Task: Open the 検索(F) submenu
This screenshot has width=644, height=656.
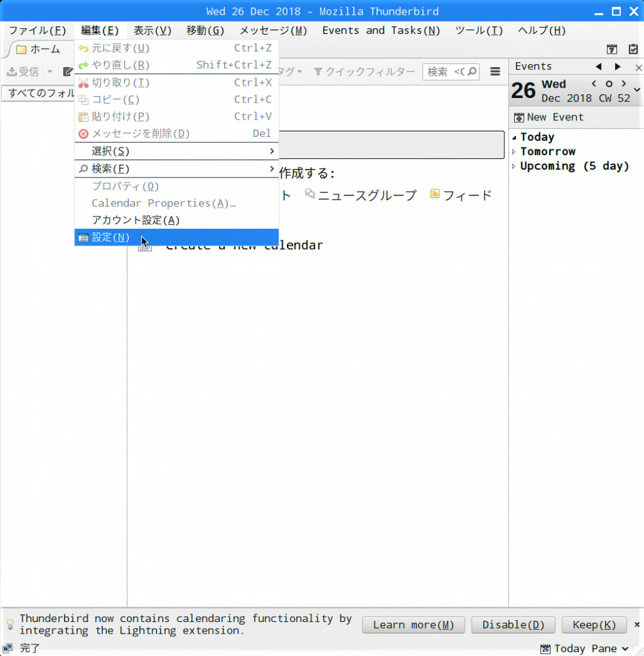Action: [x=177, y=168]
